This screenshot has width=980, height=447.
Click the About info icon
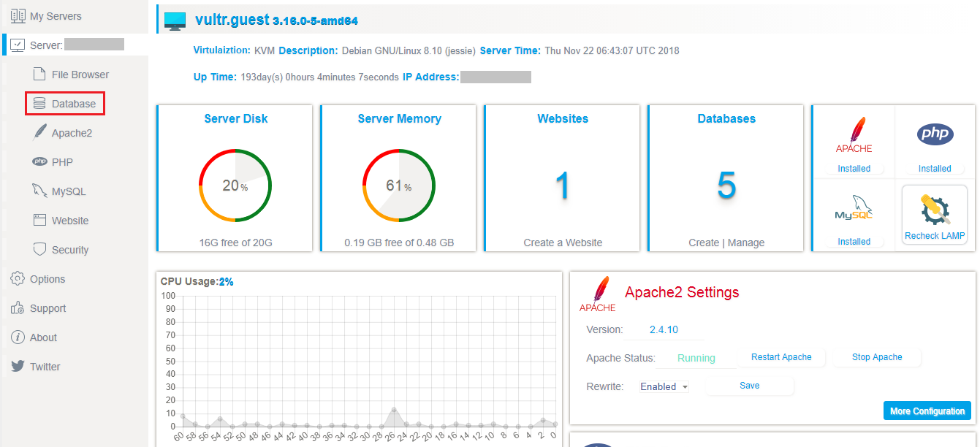coord(18,337)
